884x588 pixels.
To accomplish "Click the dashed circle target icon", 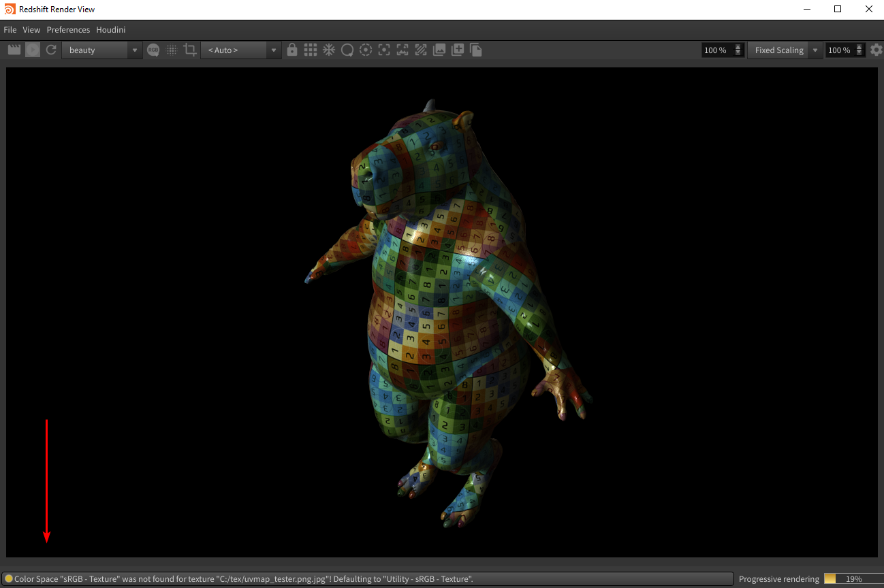I will click(366, 50).
